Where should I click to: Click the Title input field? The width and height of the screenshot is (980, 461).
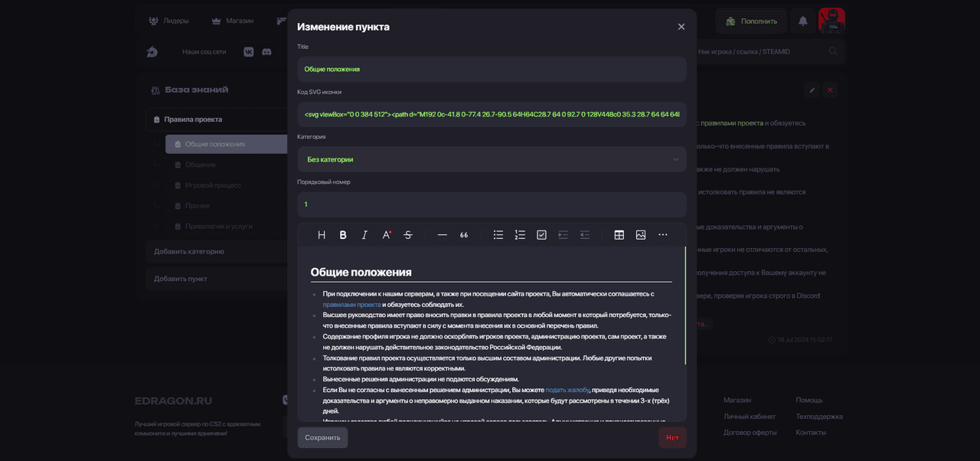[x=492, y=69]
